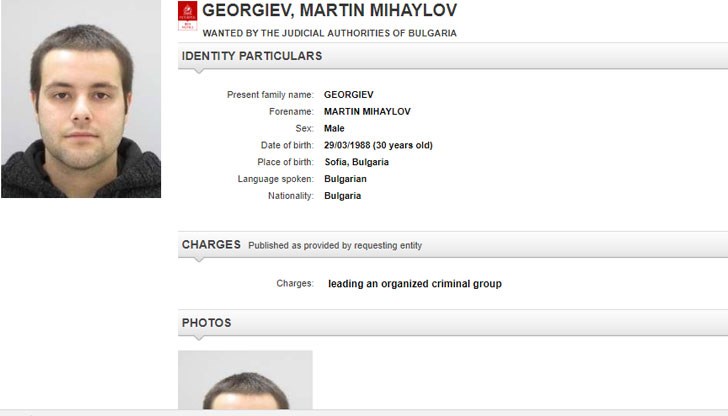The image size is (728, 416).
Task: Click 'leading an organized criminal group' text
Action: pyautogui.click(x=414, y=284)
